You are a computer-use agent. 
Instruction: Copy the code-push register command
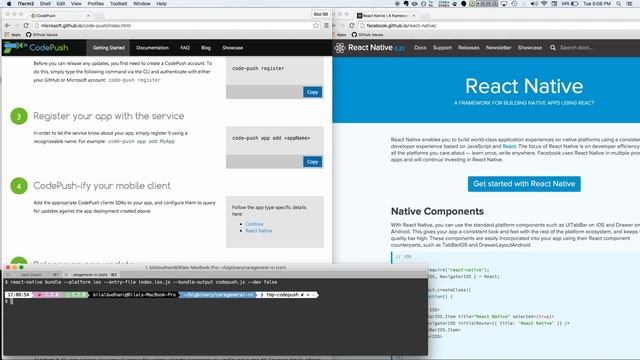[312, 92]
